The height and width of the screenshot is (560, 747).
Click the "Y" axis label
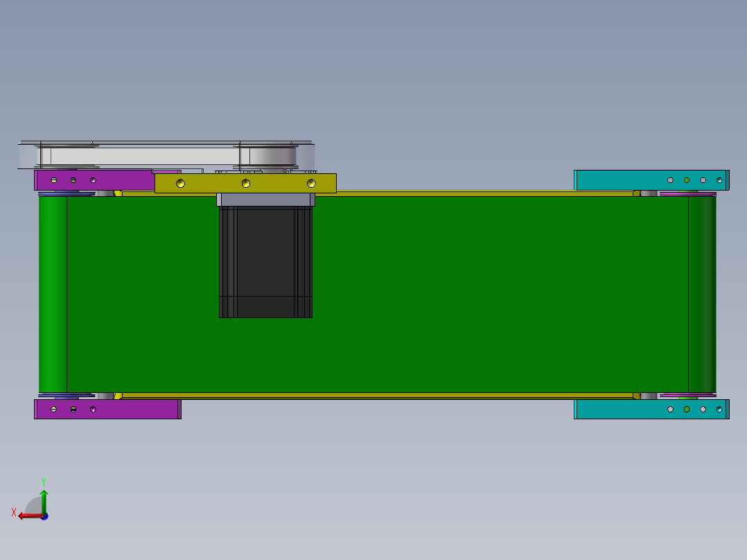[44, 482]
